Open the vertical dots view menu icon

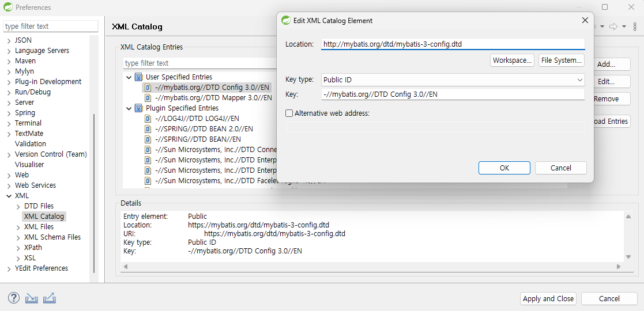(x=635, y=26)
